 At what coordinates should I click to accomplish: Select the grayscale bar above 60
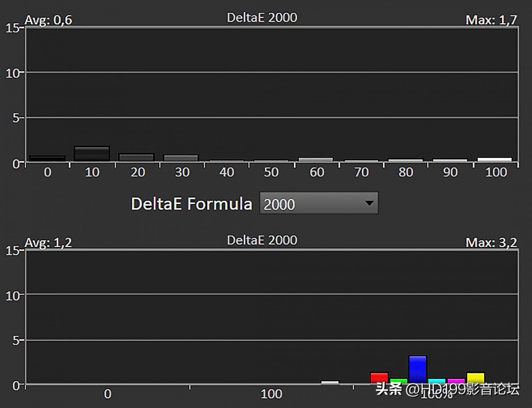[316, 159]
